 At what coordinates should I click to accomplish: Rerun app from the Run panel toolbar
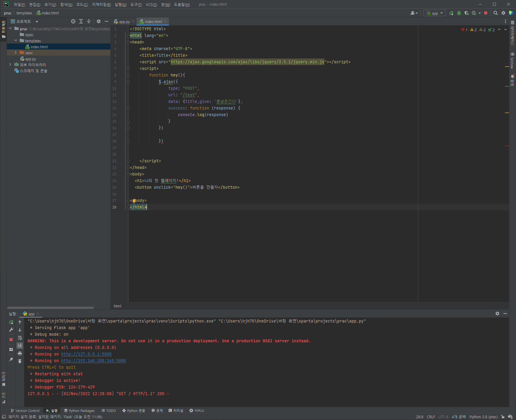[x=11, y=322]
